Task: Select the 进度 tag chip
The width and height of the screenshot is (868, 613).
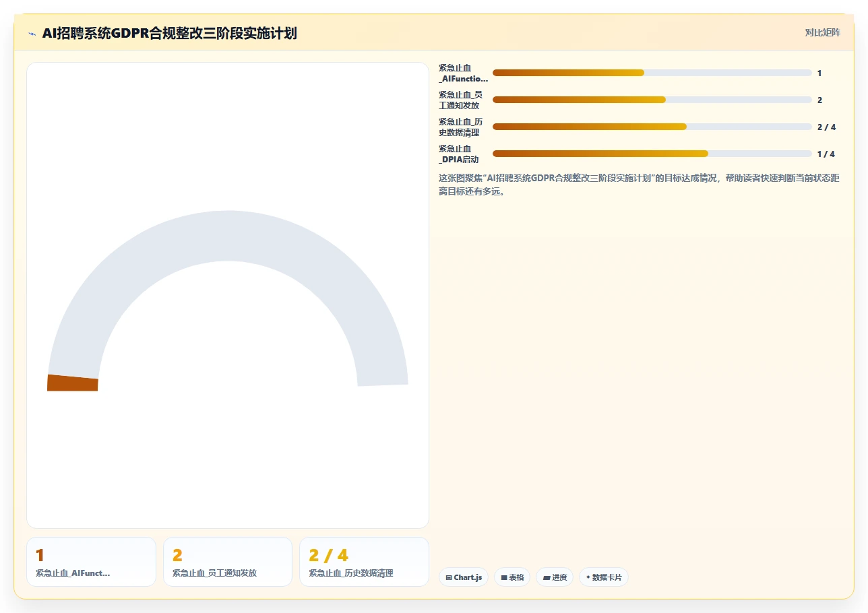Action: coord(555,577)
